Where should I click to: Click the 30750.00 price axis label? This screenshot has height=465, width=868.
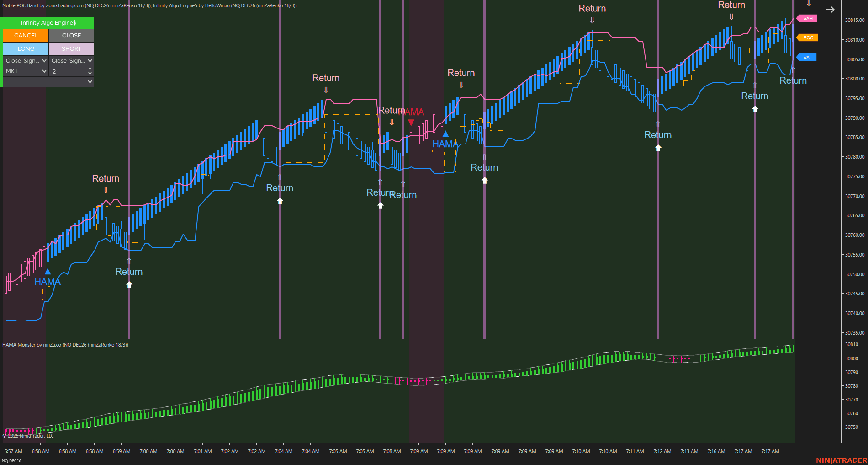855,274
